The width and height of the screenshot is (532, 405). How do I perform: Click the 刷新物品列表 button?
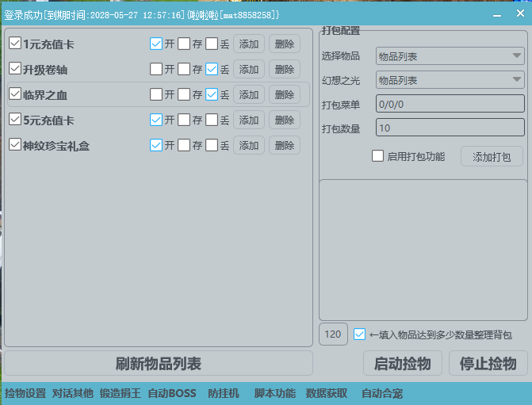click(159, 364)
